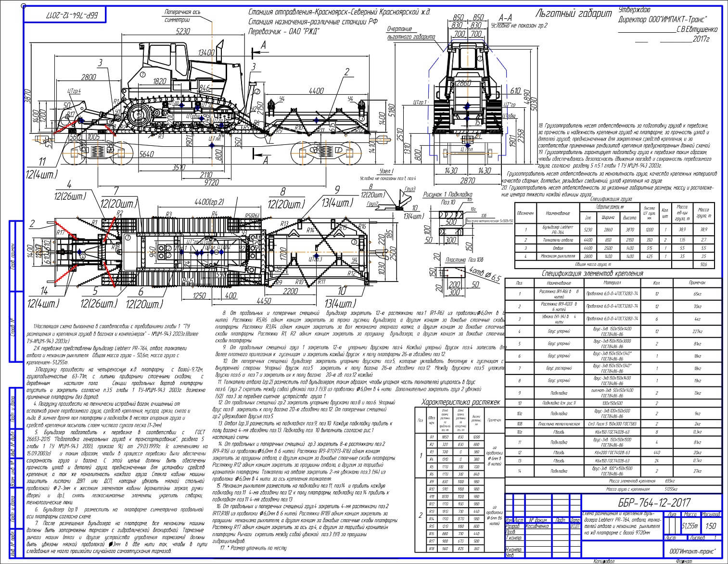Click the line "Директор ООО"ИМПАКТ-Транс""
728x564 pixels.
coord(662,20)
